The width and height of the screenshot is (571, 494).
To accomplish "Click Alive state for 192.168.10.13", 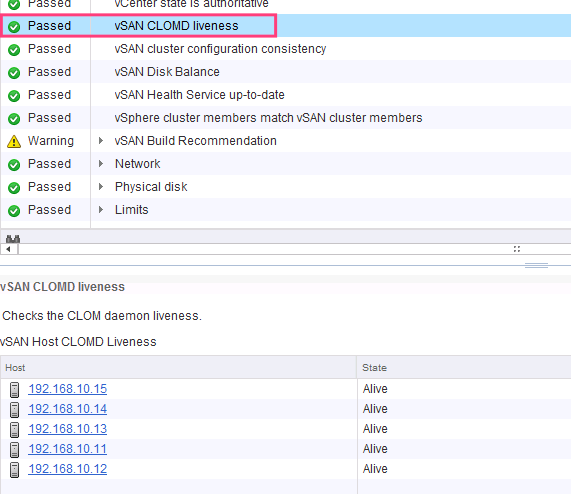I will coord(375,429).
